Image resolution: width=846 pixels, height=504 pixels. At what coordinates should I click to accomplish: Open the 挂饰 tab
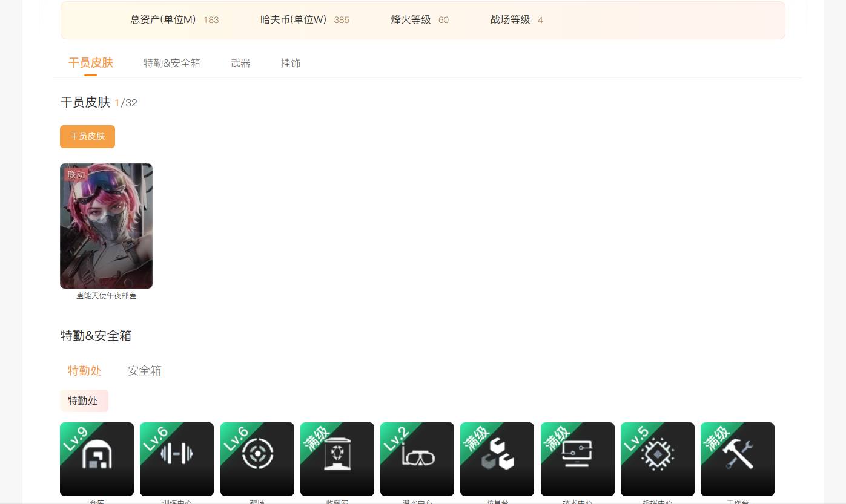[291, 63]
